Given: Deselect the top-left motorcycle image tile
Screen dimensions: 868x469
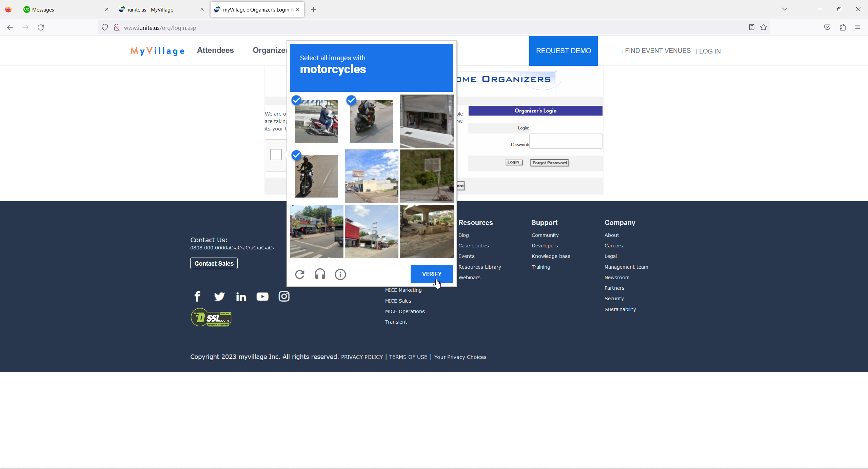Looking at the screenshot, I should click(316, 121).
